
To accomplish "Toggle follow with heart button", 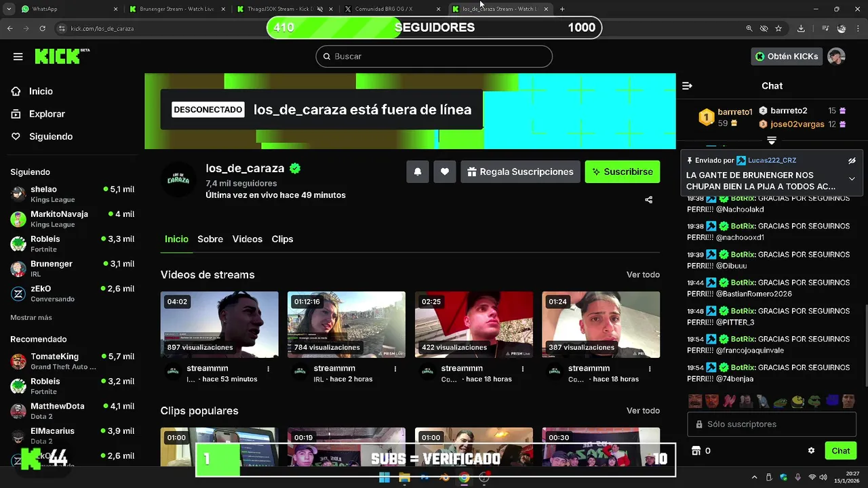I will click(x=445, y=171).
